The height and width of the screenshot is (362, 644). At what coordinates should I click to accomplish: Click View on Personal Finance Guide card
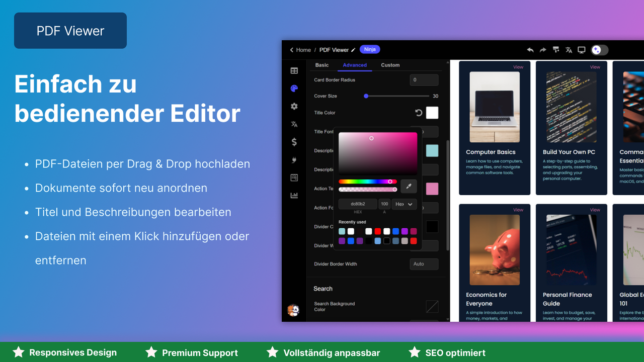click(x=595, y=210)
